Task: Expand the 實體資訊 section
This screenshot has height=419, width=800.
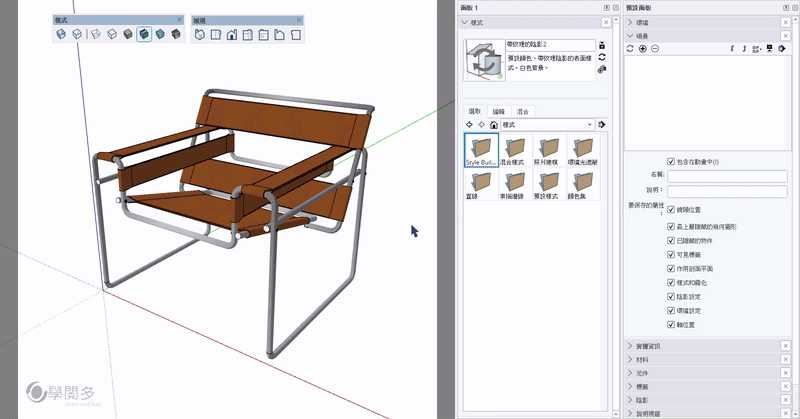Action: [x=630, y=346]
